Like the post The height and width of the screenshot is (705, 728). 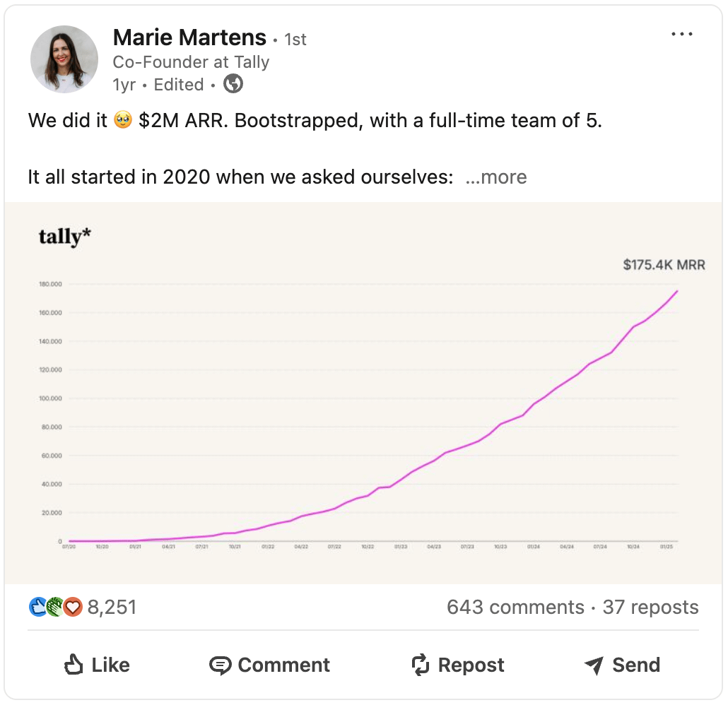click(97, 665)
